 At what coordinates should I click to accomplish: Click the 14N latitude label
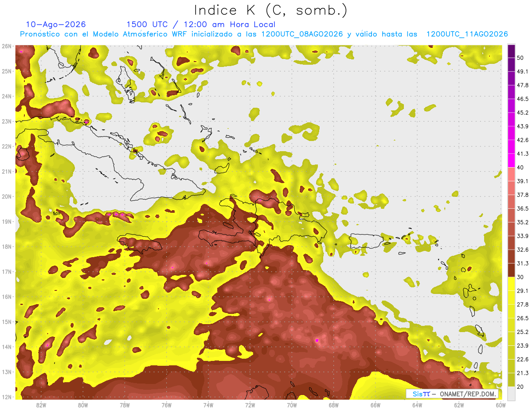pyautogui.click(x=6, y=347)
